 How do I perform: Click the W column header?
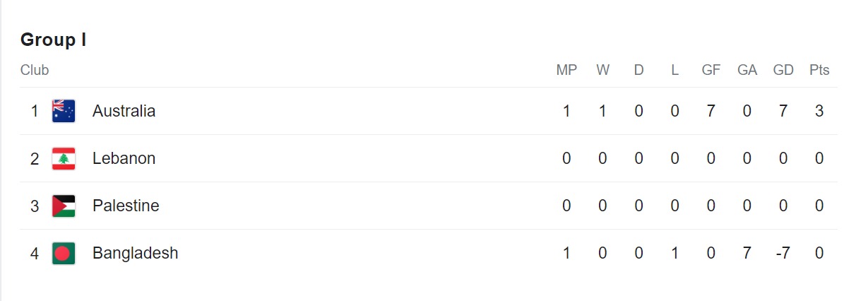tap(602, 70)
